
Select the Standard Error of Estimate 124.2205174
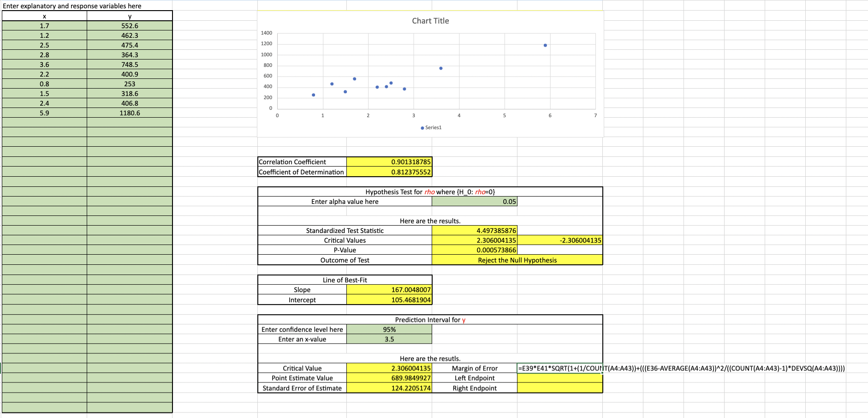click(x=389, y=388)
